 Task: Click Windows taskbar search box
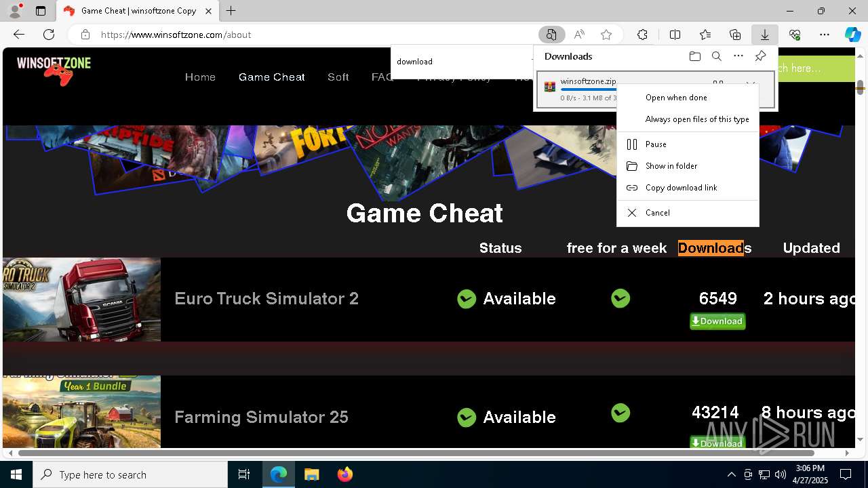[x=130, y=474]
